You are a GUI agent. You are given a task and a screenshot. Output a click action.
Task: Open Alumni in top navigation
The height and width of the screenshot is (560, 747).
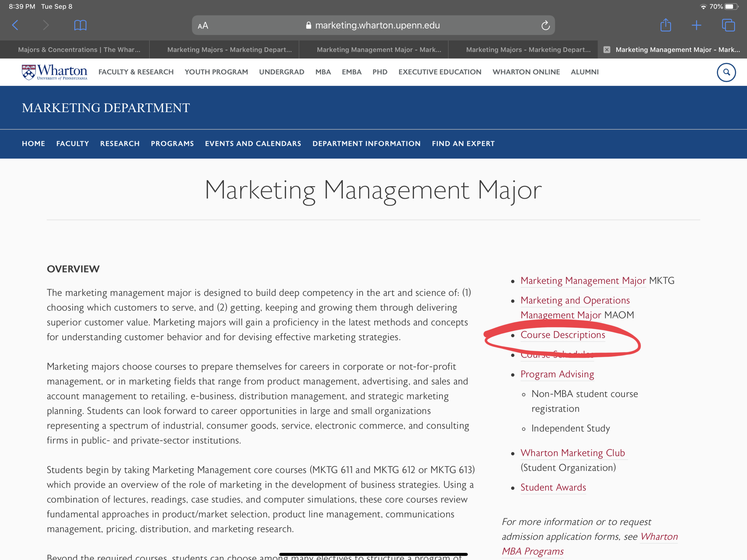584,72
